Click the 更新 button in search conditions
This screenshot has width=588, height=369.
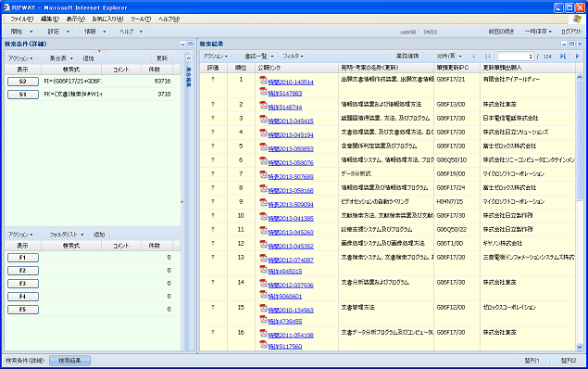162,58
